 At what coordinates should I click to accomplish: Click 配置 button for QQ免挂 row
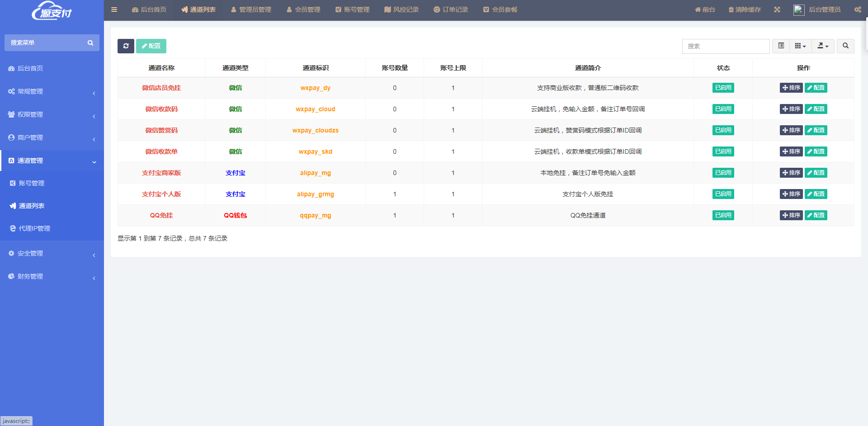816,215
